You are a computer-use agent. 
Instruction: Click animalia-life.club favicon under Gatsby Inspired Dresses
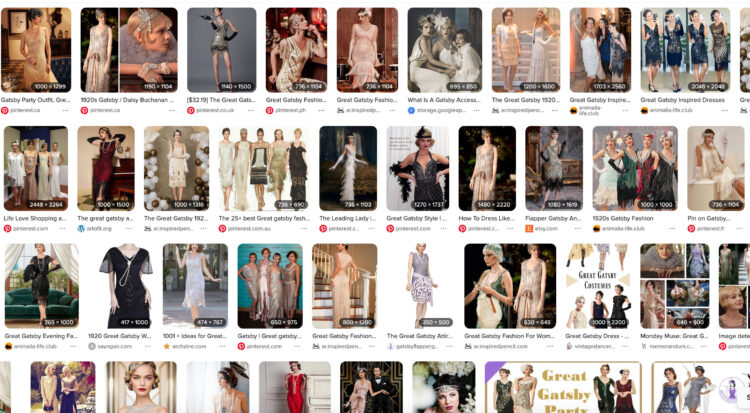tap(645, 110)
